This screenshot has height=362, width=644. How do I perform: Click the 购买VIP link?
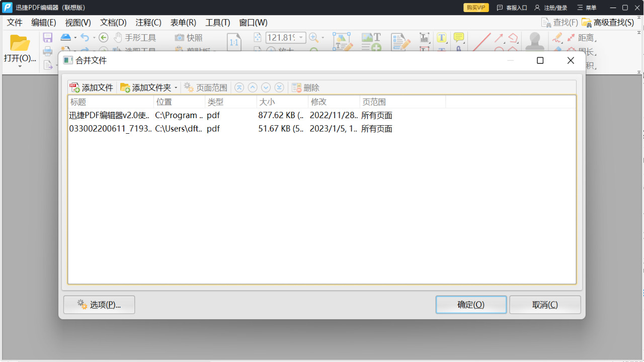tap(475, 8)
